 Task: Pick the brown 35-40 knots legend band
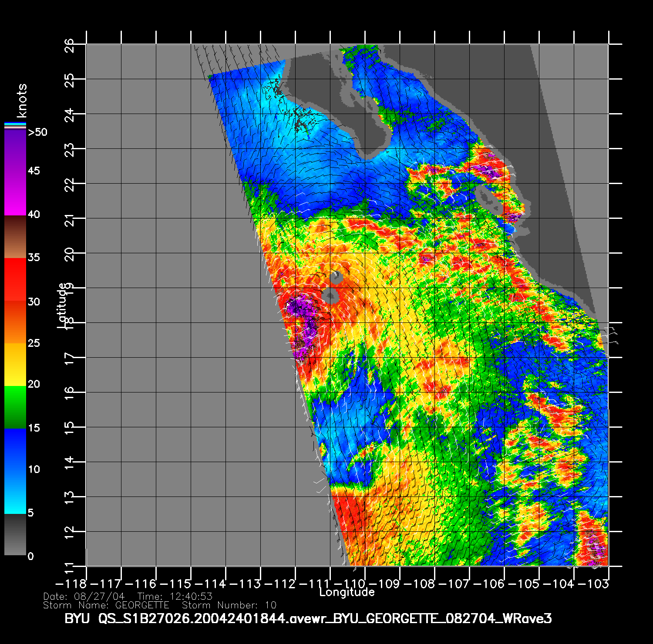coord(15,237)
